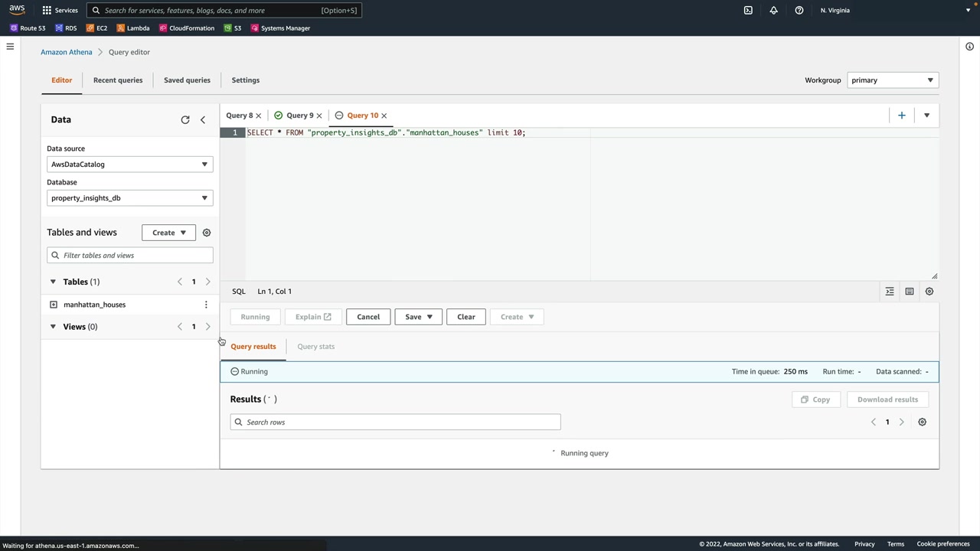This screenshot has width=980, height=551.
Task: Open Route 53 bookmark shortcut
Action: (x=28, y=28)
